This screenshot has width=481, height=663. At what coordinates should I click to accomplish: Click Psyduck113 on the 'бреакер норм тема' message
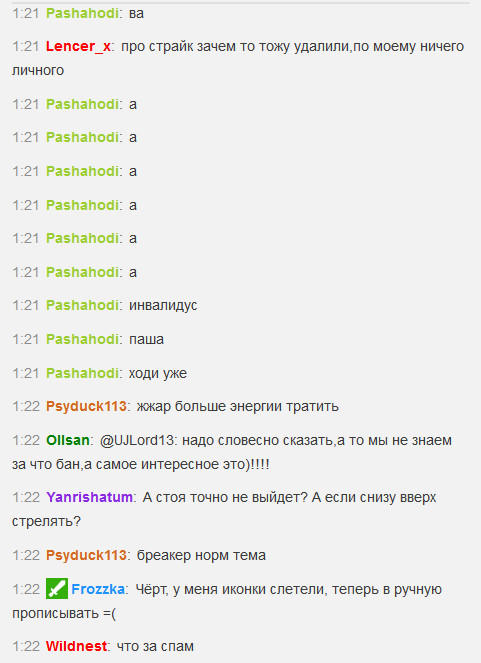point(86,555)
